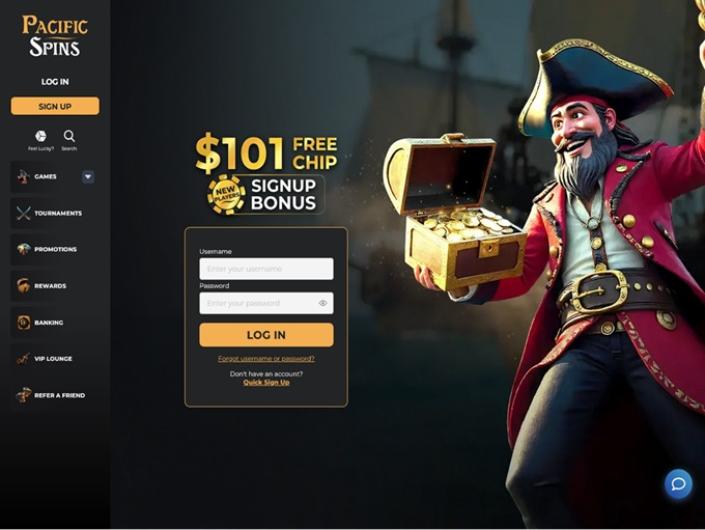Click the Tournaments crossed swords icon

point(23,213)
